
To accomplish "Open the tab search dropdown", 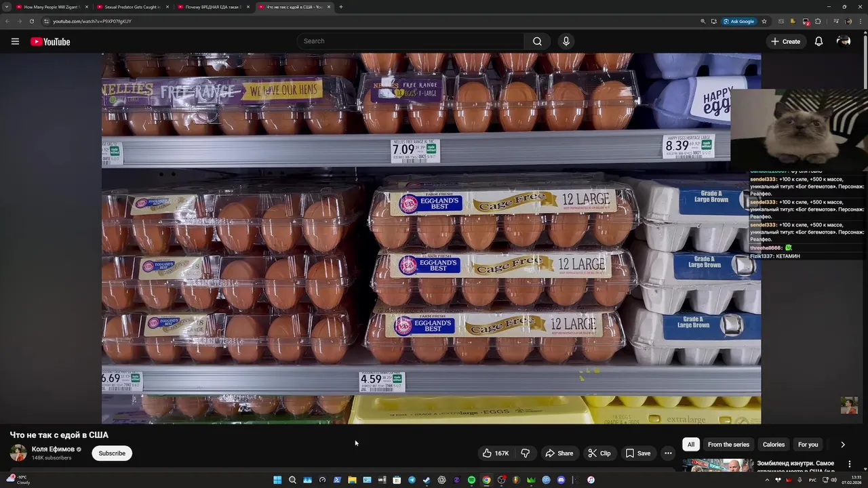I will [x=7, y=7].
